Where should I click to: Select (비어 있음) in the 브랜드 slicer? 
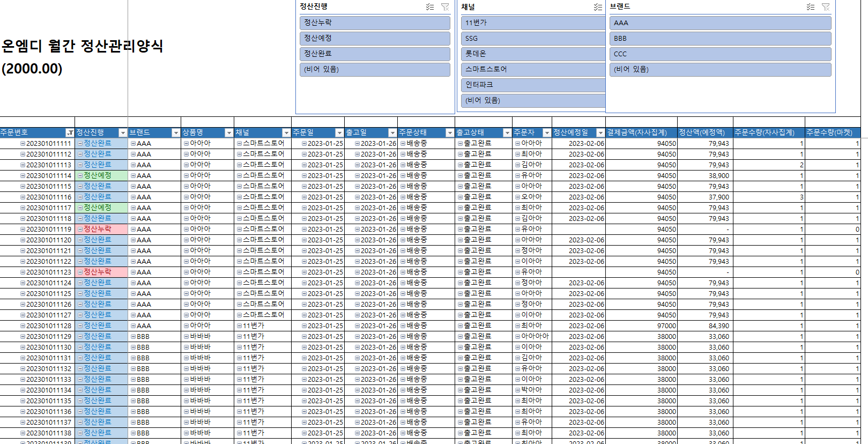[x=720, y=69]
